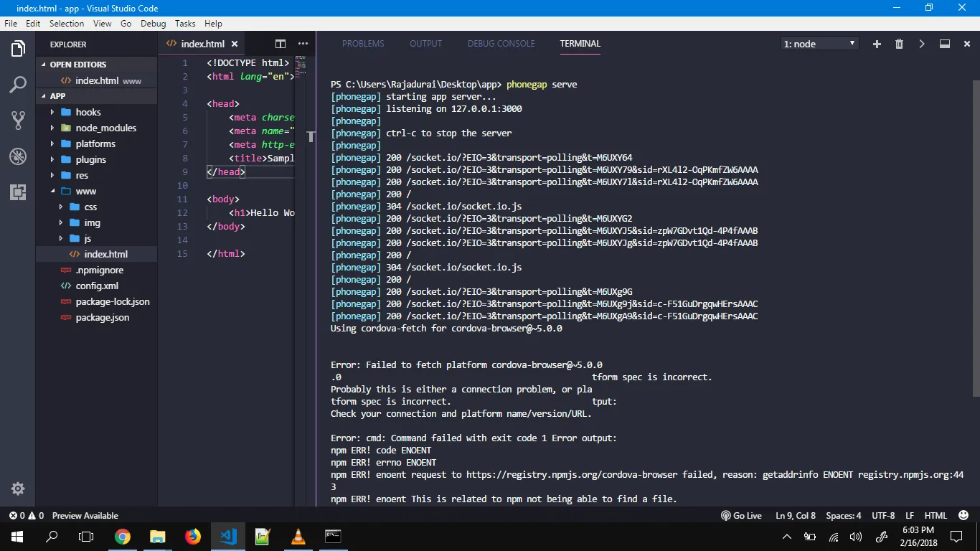The height and width of the screenshot is (551, 980).
Task: Open the File menu
Action: (x=11, y=24)
